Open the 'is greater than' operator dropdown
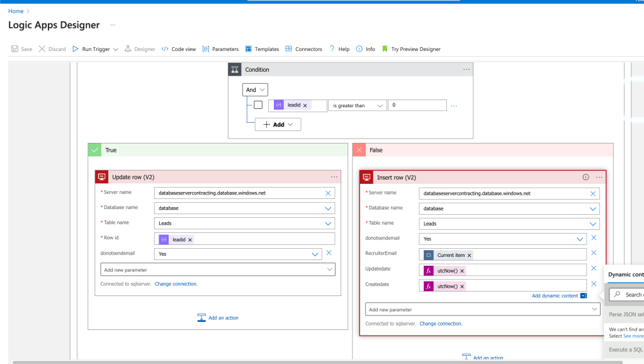The image size is (644, 364). [x=358, y=106]
